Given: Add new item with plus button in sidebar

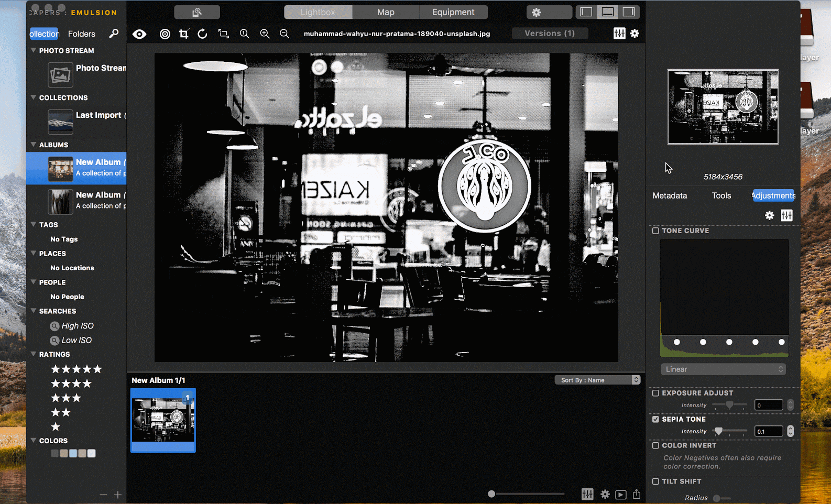Looking at the screenshot, I should [118, 495].
